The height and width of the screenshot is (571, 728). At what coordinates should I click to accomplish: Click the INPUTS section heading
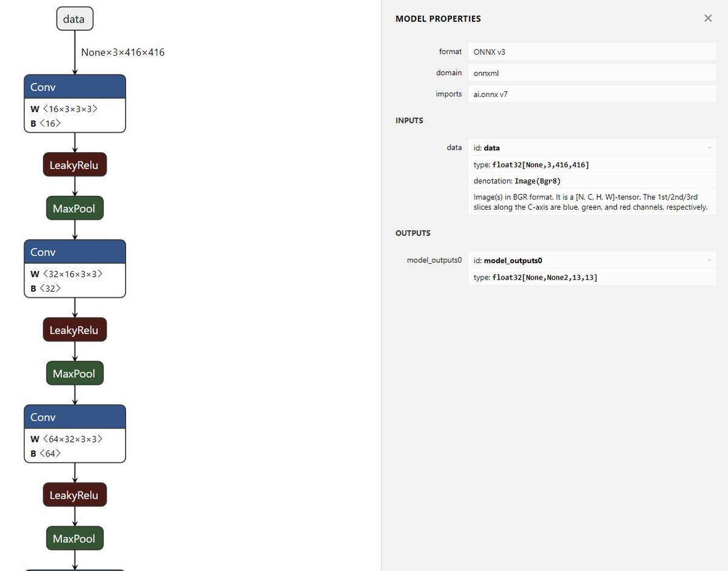409,121
